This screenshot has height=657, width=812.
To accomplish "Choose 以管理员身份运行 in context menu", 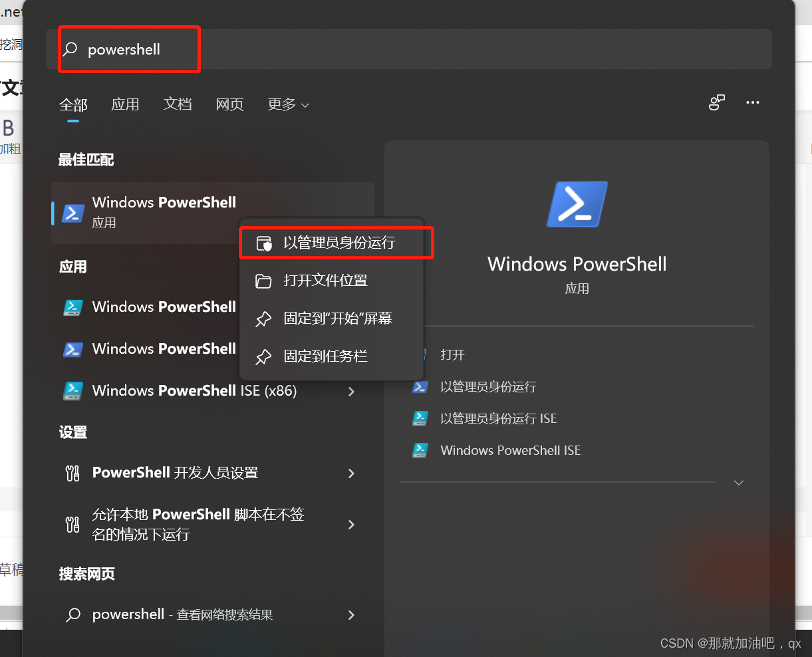I will coord(331,243).
